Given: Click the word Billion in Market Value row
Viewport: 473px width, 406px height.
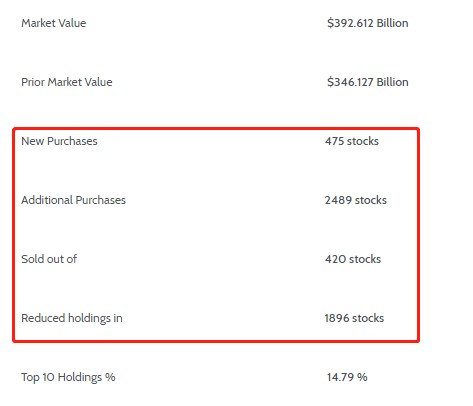Looking at the screenshot, I should point(392,23).
